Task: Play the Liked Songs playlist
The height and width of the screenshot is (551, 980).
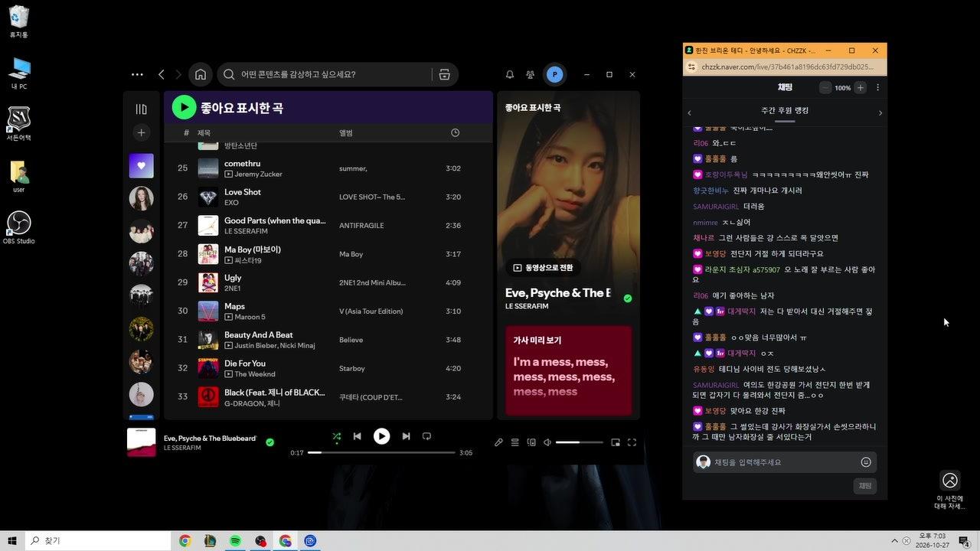Action: 184,107
